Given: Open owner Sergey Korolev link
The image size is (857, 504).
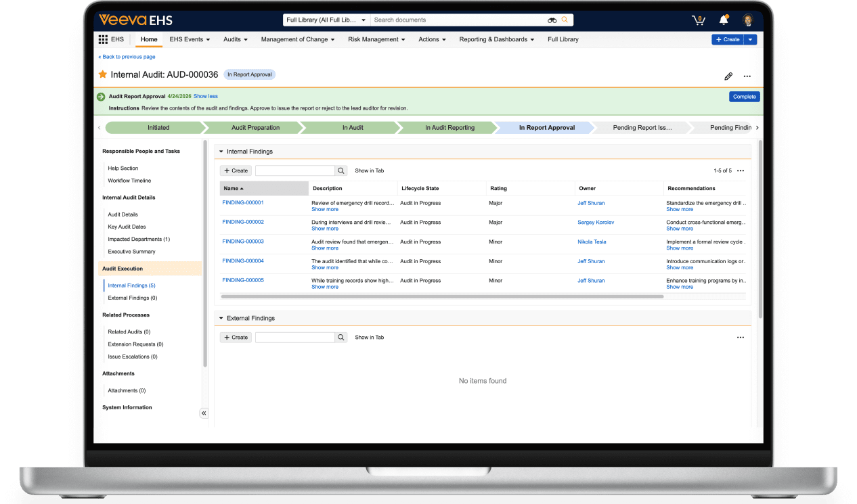Looking at the screenshot, I should click(x=596, y=222).
